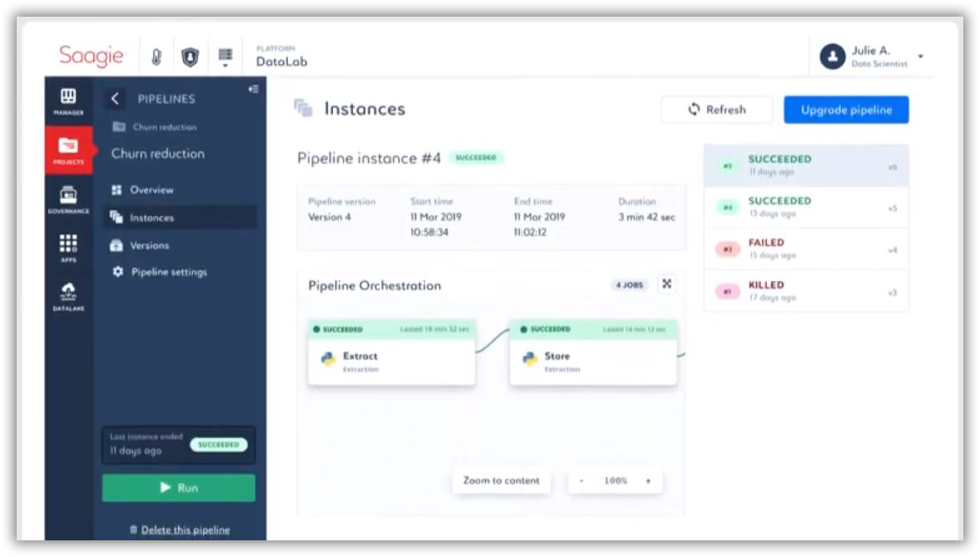Open the shield security icon in header
The width and height of the screenshot is (980, 557).
pos(190,57)
